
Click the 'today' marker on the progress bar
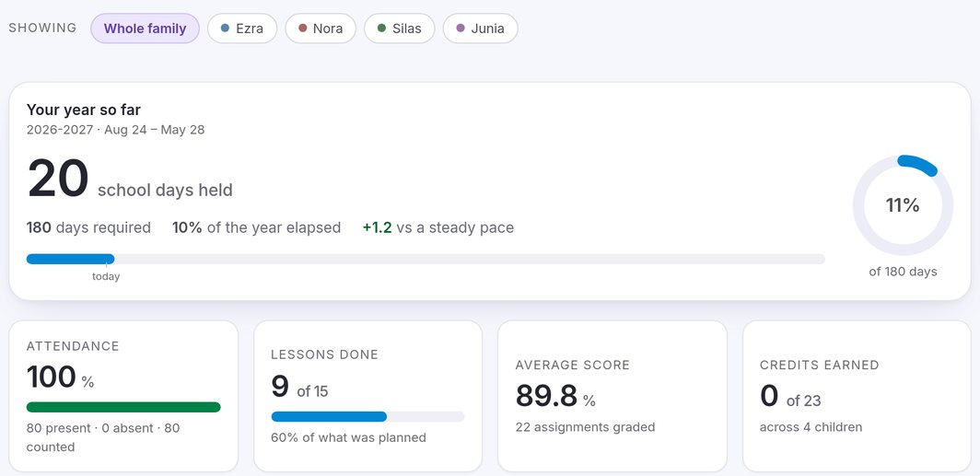tap(106, 277)
